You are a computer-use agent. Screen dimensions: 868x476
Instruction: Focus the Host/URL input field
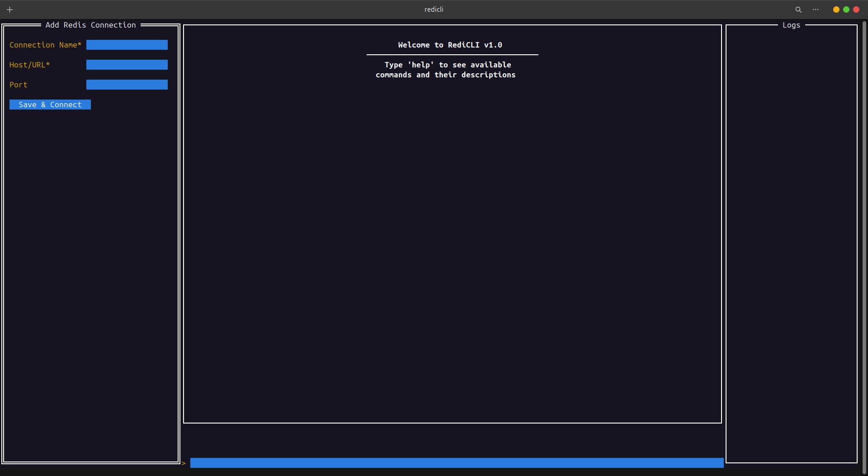[127, 65]
